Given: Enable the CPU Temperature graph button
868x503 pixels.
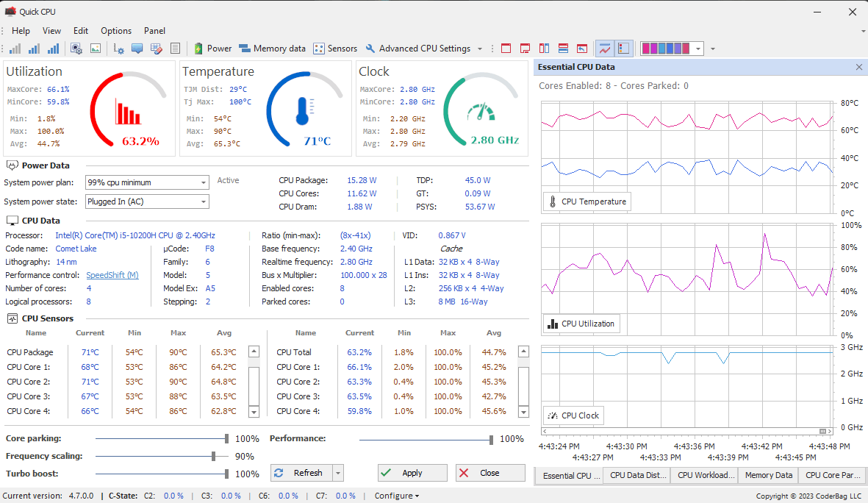Looking at the screenshot, I should pyautogui.click(x=586, y=201).
